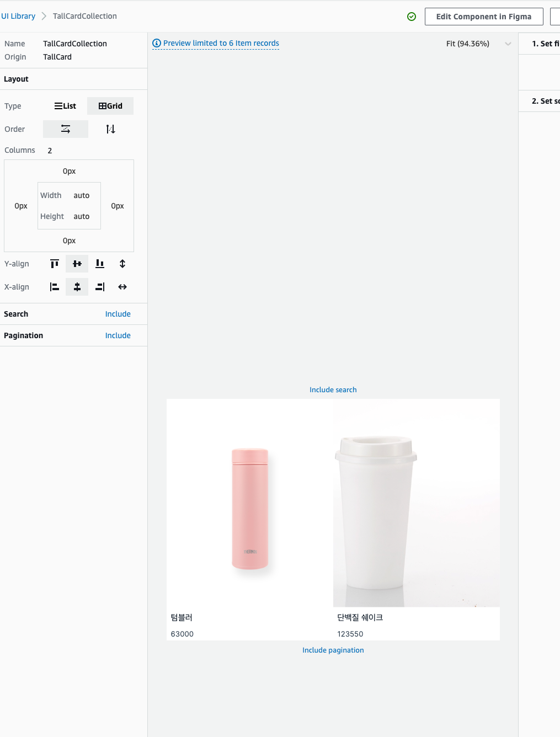This screenshot has height=737, width=560.
Task: Set X-align to stretch horizontally
Action: pyautogui.click(x=122, y=287)
